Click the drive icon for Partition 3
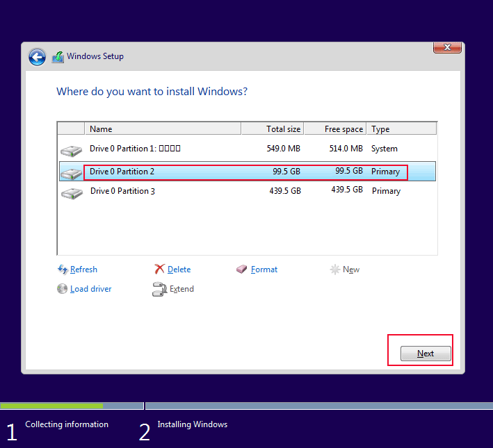This screenshot has height=448, width=493. 72,193
